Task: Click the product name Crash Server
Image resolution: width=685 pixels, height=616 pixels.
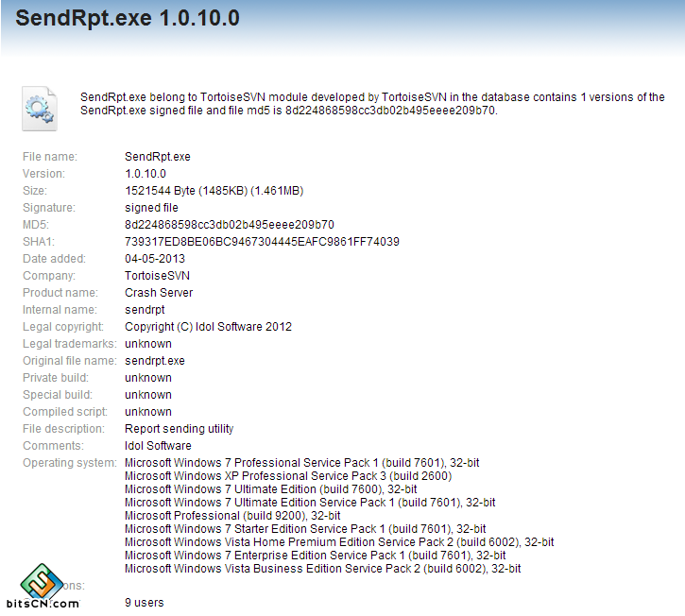Action: [x=159, y=293]
